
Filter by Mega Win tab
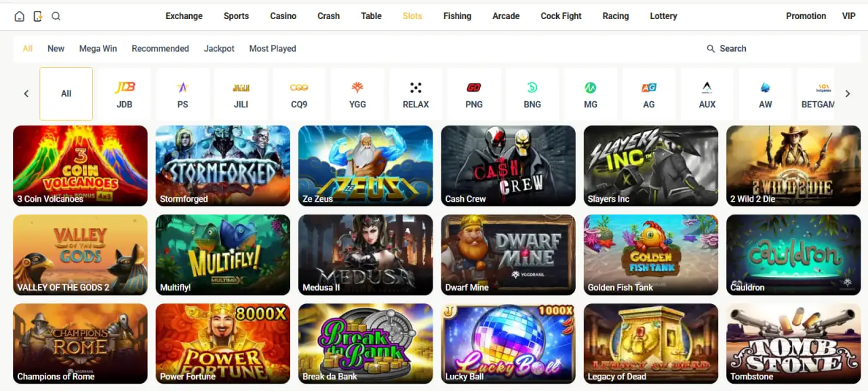coord(98,48)
